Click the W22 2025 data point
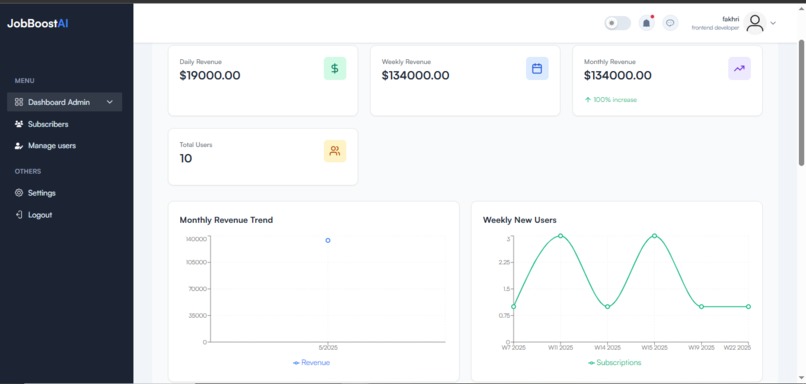806x384 pixels. point(748,306)
